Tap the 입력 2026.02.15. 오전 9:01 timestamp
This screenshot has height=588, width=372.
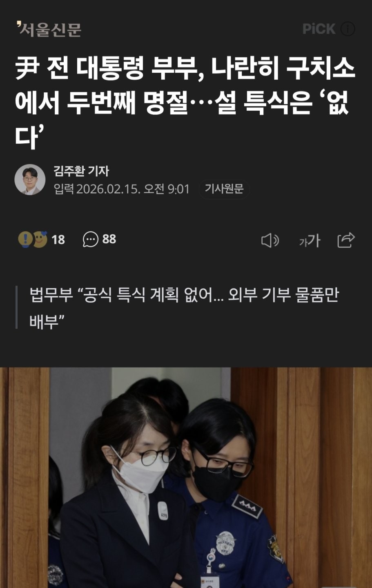(x=122, y=189)
